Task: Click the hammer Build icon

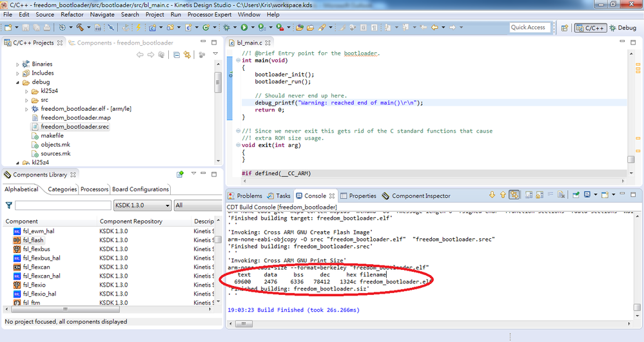Action: click(80, 28)
